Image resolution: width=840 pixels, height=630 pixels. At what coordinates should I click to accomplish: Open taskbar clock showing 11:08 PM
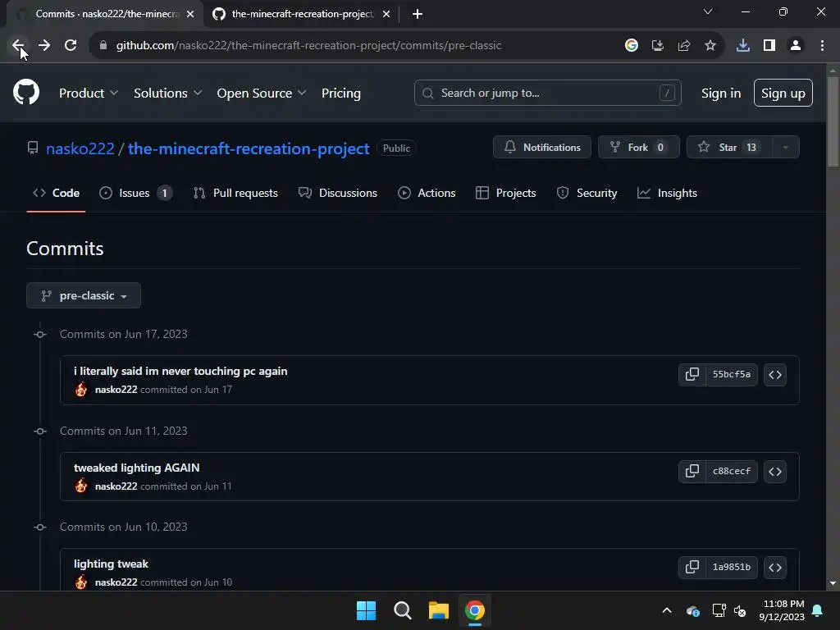pos(782,610)
